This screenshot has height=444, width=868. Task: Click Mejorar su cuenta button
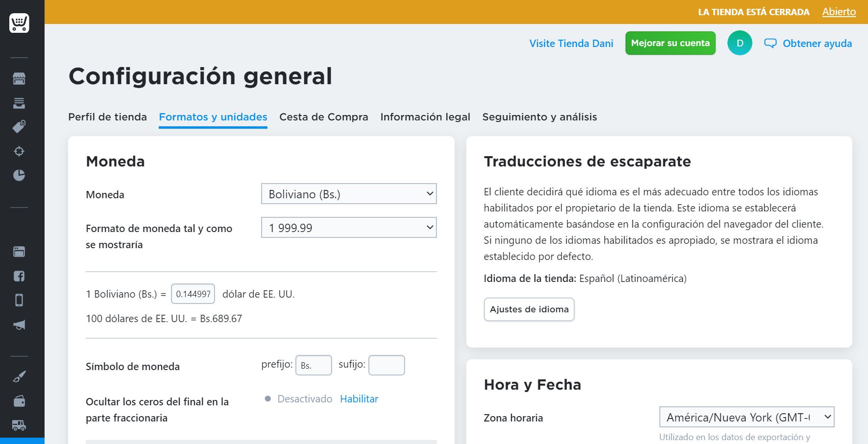(670, 43)
